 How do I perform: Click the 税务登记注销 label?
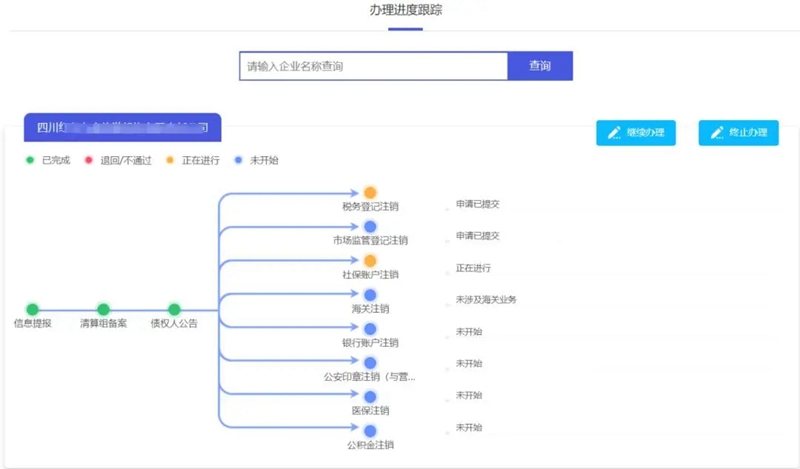[370, 207]
